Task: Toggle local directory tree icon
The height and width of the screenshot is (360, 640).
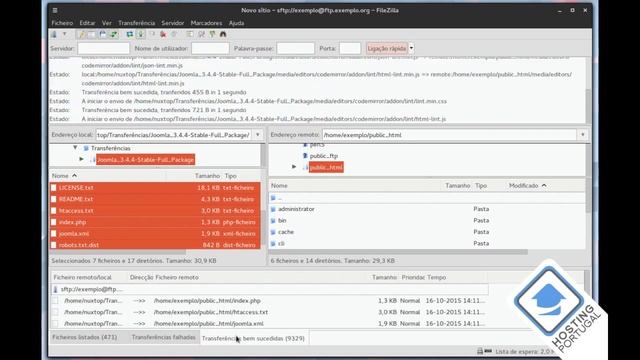Action: coord(91,35)
